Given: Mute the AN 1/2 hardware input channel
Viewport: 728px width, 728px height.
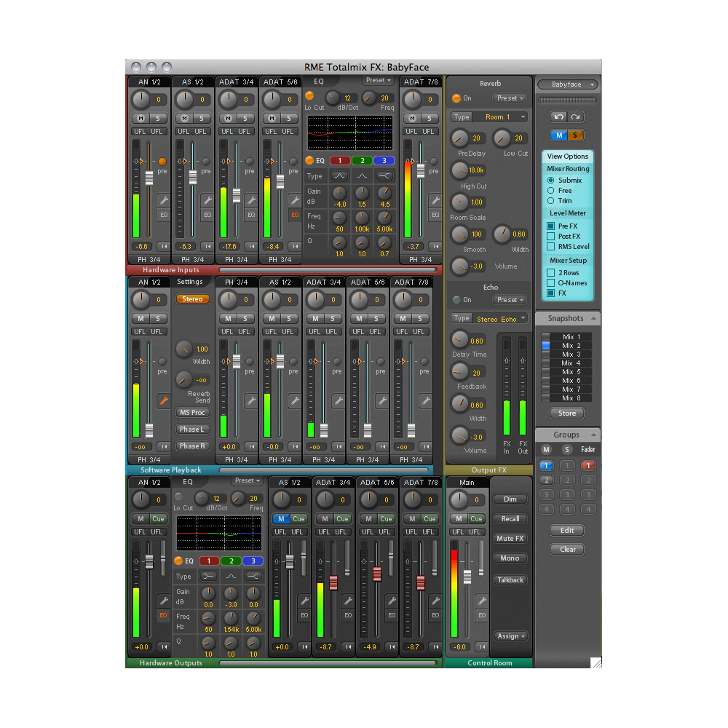Looking at the screenshot, I should 140,119.
